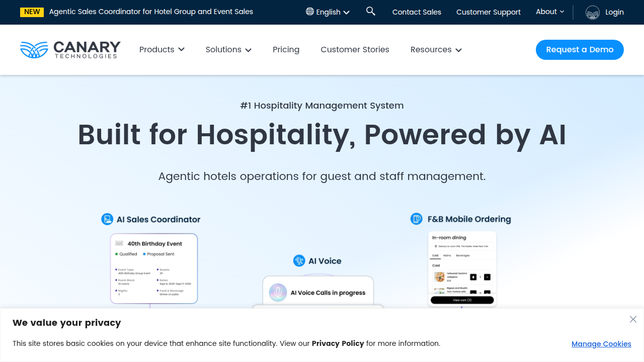
Task: Click the F&B Mobile Ordering label
Action: click(469, 219)
